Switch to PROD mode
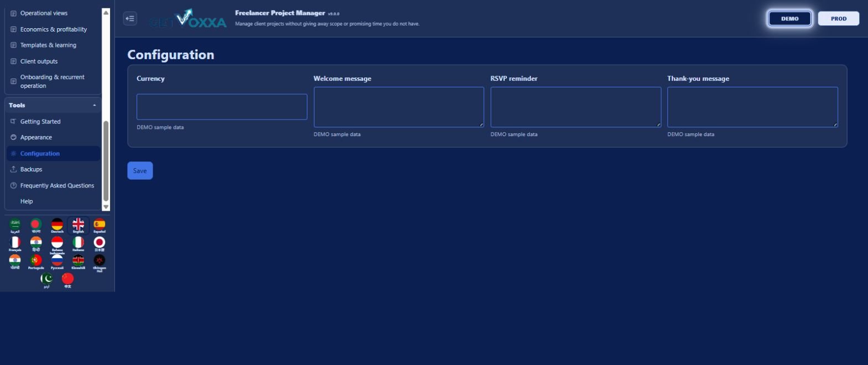 click(x=838, y=18)
